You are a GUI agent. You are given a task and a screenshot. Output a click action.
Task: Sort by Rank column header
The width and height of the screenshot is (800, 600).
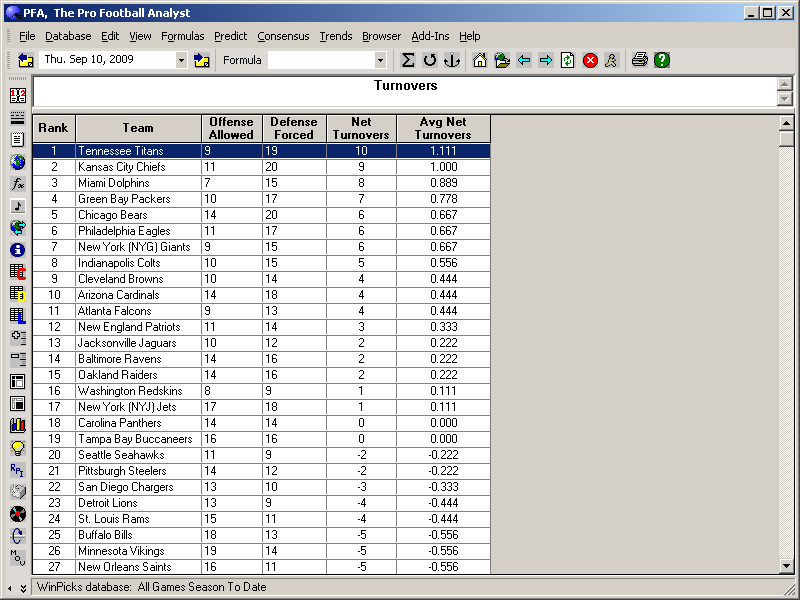[x=54, y=128]
